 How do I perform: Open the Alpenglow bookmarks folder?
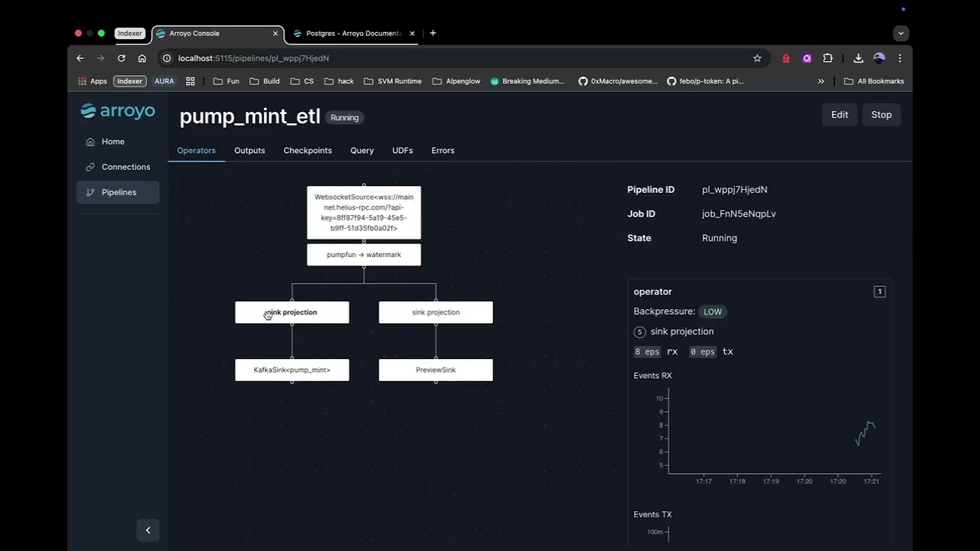click(456, 81)
